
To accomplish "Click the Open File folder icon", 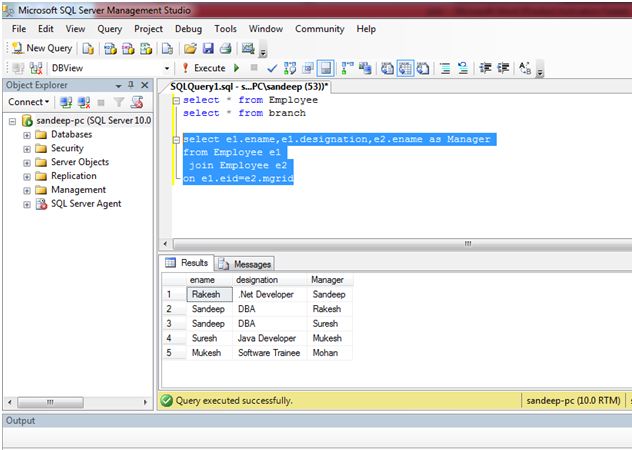I will click(x=191, y=48).
